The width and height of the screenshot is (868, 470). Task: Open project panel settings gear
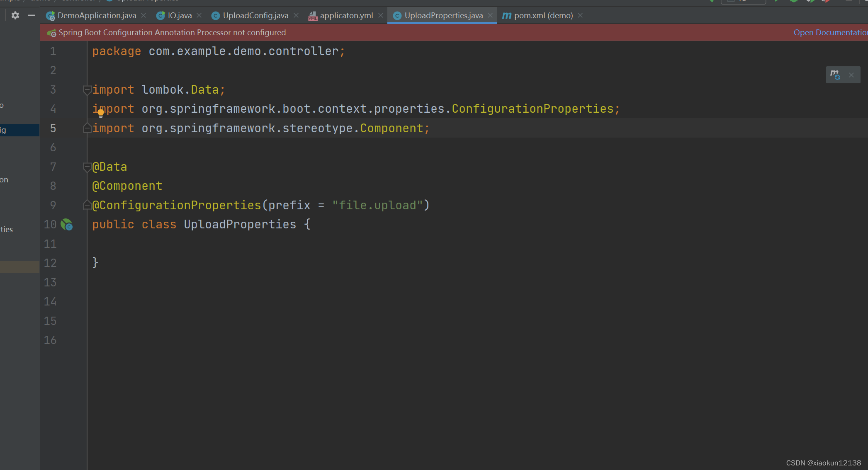(x=15, y=15)
